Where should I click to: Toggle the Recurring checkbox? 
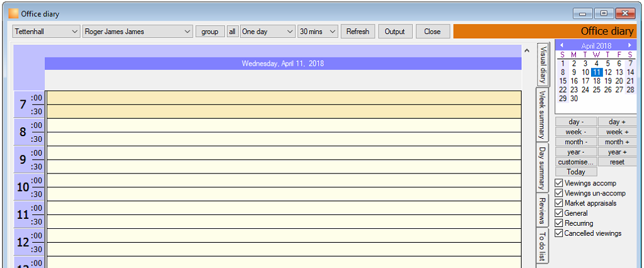tap(558, 223)
